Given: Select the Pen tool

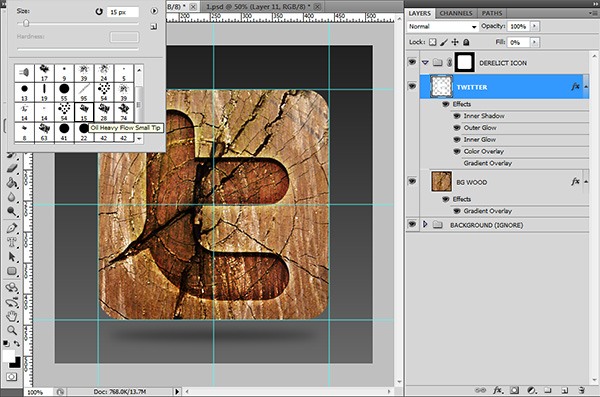Looking at the screenshot, I should pyautogui.click(x=12, y=228).
